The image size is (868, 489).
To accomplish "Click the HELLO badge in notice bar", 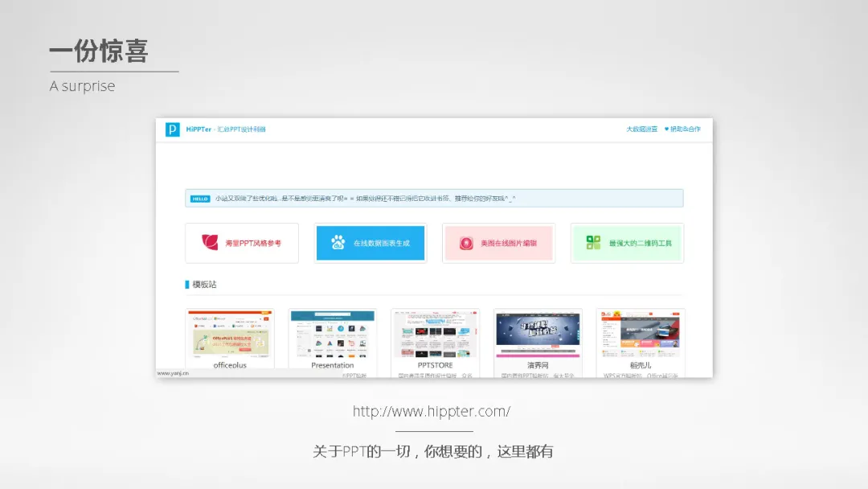I will click(x=200, y=199).
